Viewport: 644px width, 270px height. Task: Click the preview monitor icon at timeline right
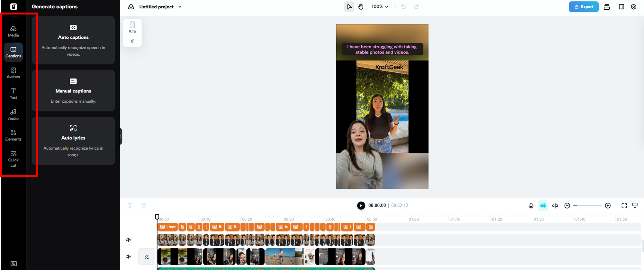coord(635,205)
